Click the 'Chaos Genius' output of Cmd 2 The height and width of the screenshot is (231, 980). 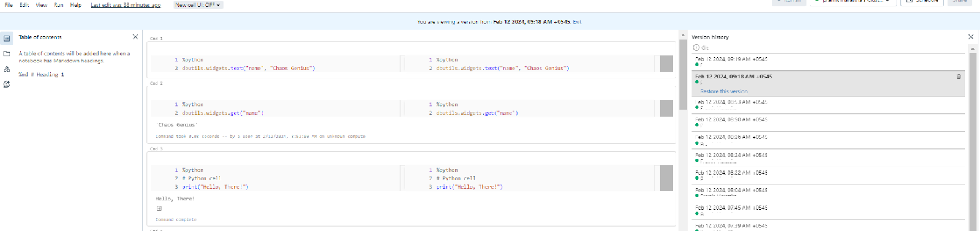(x=176, y=125)
